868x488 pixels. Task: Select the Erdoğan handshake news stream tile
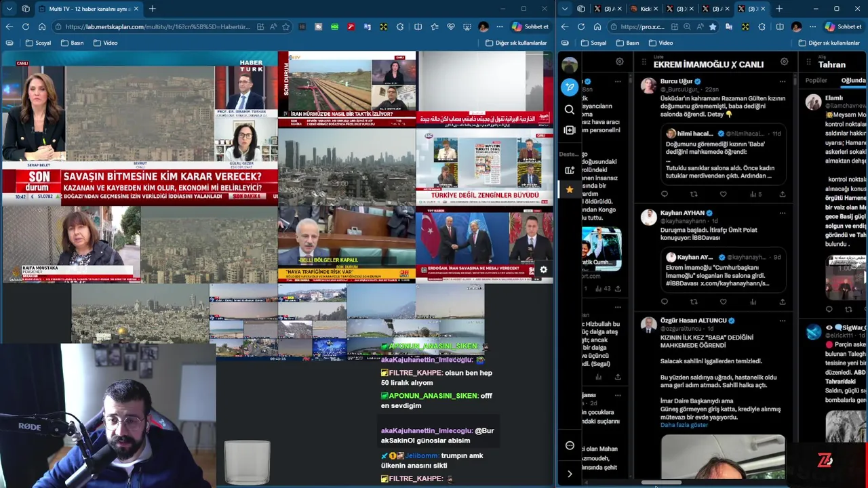484,244
